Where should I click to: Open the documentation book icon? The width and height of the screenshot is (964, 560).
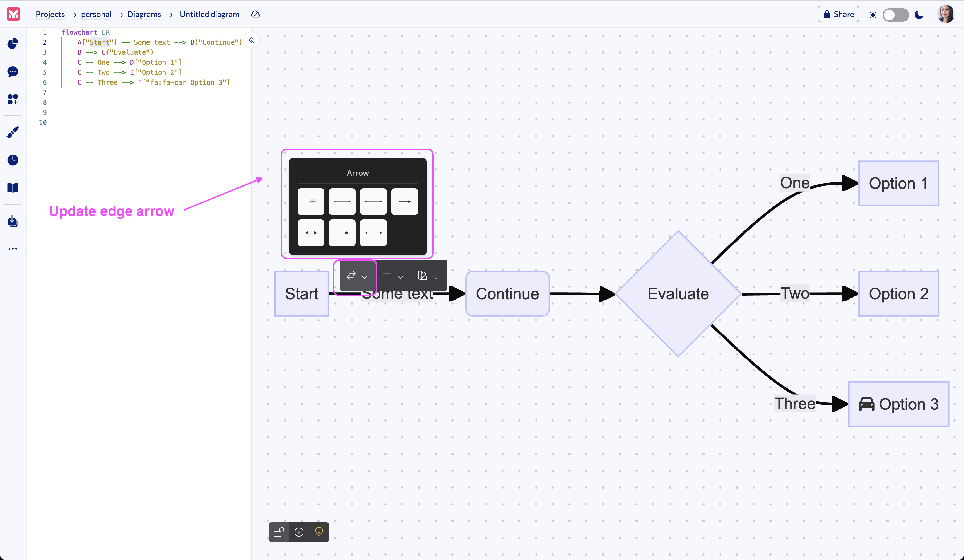pos(13,187)
